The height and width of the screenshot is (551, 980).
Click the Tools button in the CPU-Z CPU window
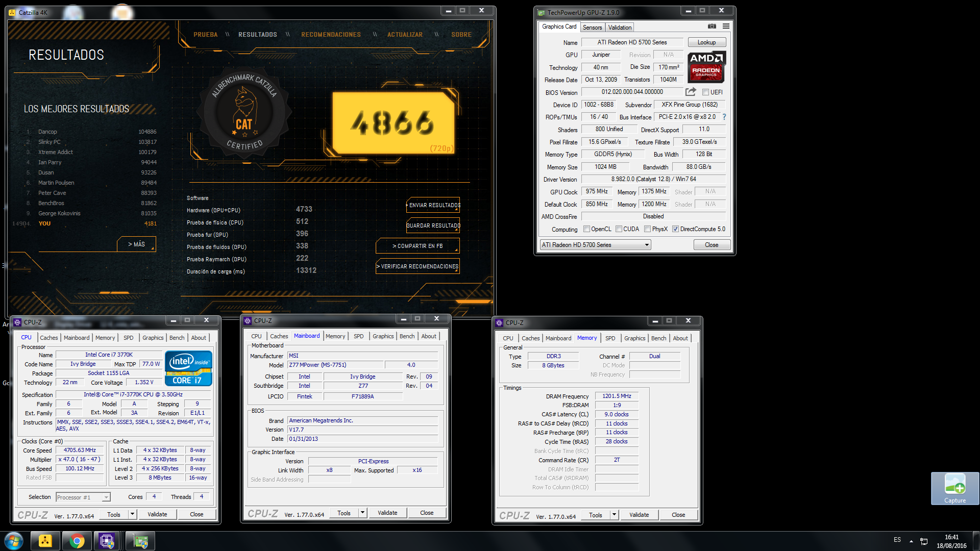tap(114, 514)
